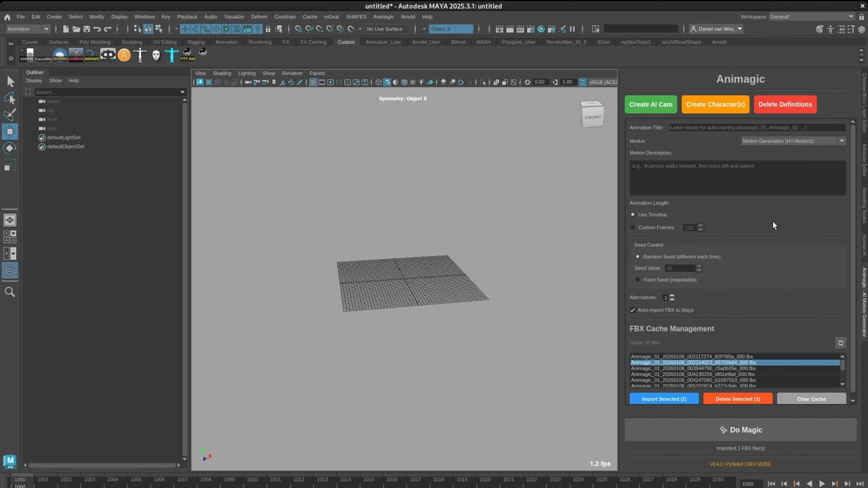This screenshot has width=868, height=488.
Task: Select the Custom Frames radio button
Action: pyautogui.click(x=633, y=228)
